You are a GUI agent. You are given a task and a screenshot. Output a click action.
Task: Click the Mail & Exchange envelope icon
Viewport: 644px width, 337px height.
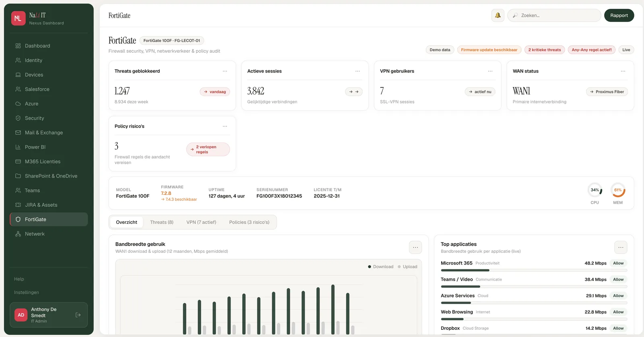18,132
